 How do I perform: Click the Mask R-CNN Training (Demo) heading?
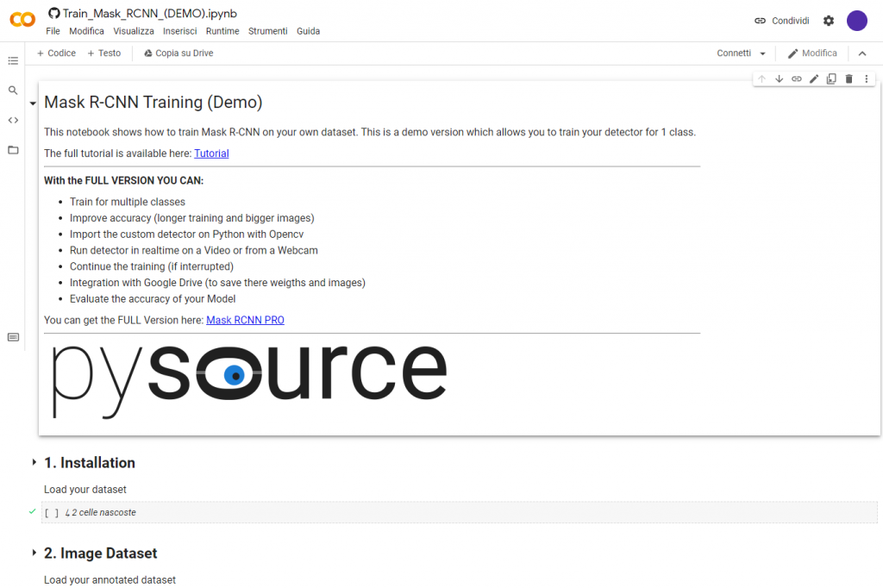pyautogui.click(x=153, y=102)
